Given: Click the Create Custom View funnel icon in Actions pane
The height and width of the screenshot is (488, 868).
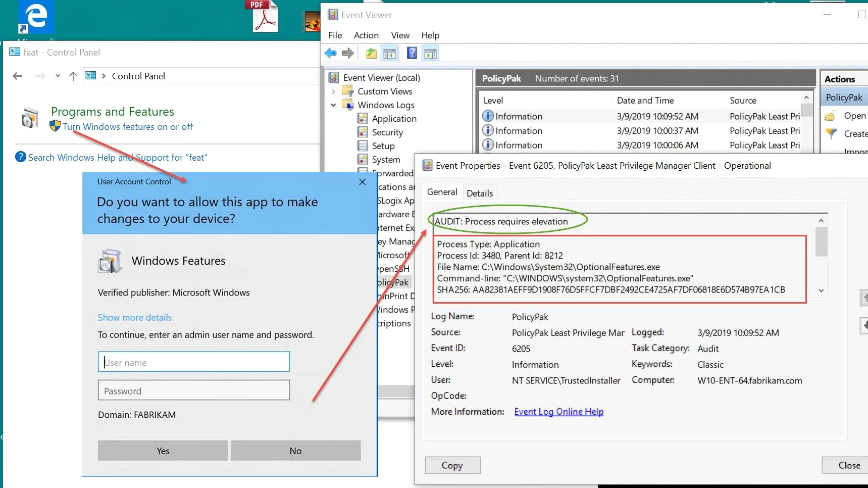Looking at the screenshot, I should pos(831,134).
